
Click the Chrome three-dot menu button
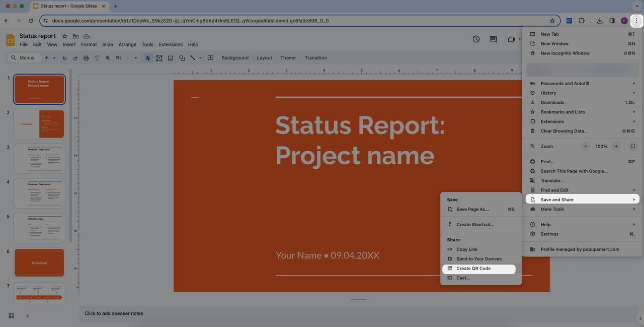pyautogui.click(x=636, y=21)
